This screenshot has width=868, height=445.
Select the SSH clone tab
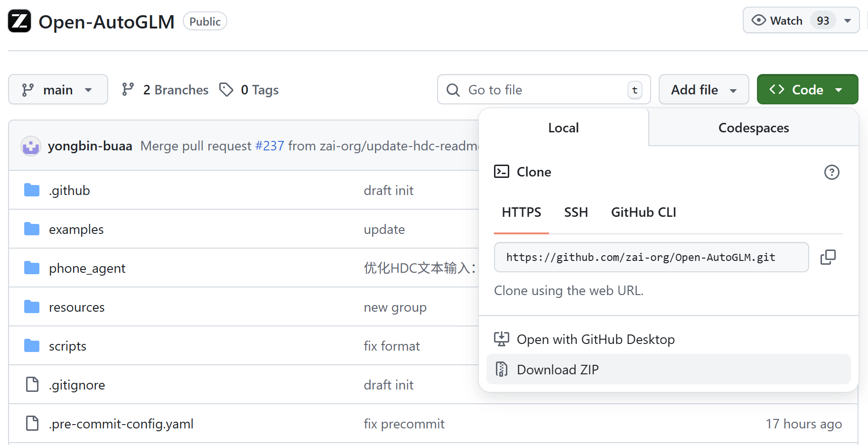click(576, 213)
